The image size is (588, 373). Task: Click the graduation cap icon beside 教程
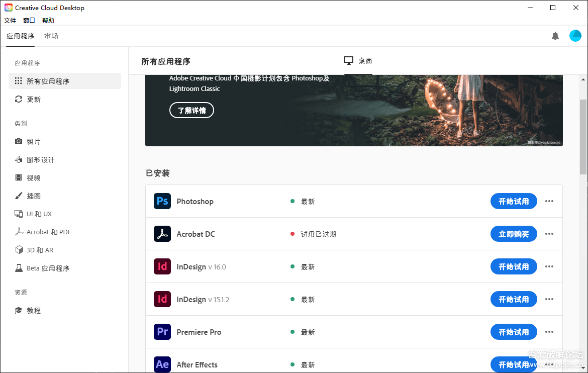19,310
